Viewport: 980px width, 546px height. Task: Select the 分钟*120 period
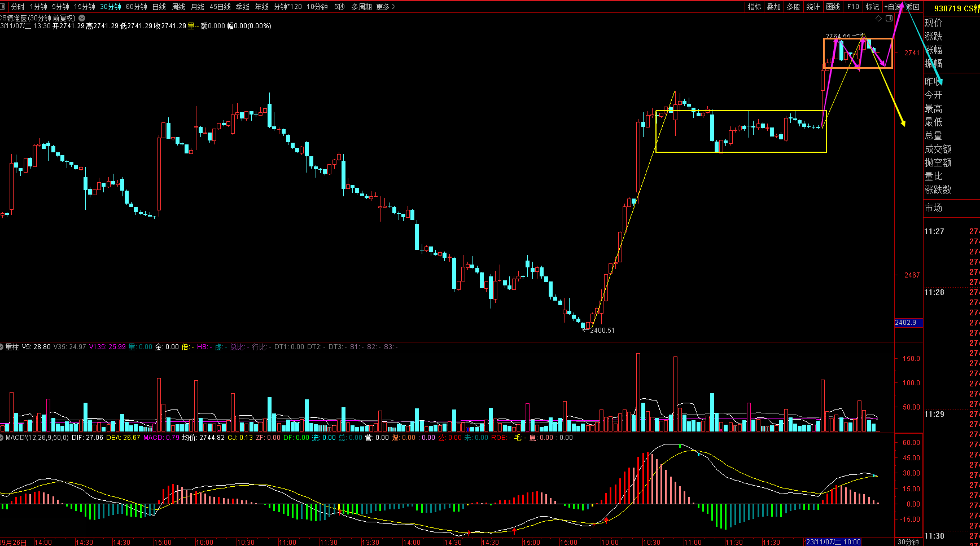click(288, 7)
